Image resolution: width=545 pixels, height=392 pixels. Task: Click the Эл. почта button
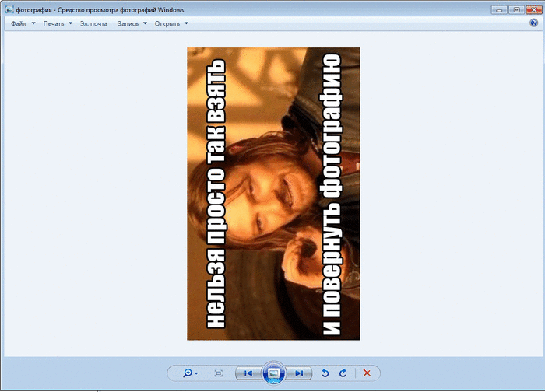(x=93, y=24)
